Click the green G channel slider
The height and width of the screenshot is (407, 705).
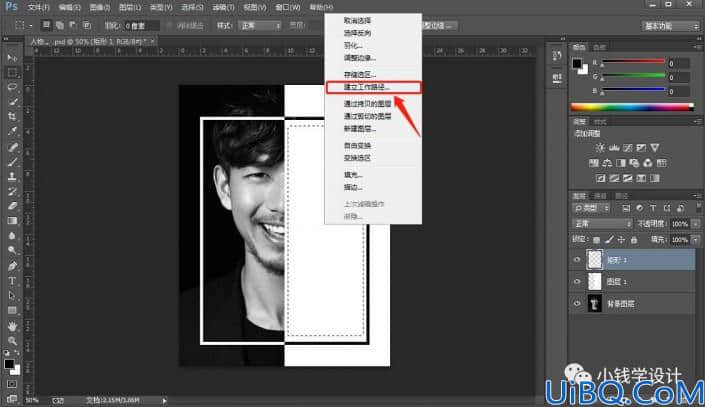click(x=634, y=76)
